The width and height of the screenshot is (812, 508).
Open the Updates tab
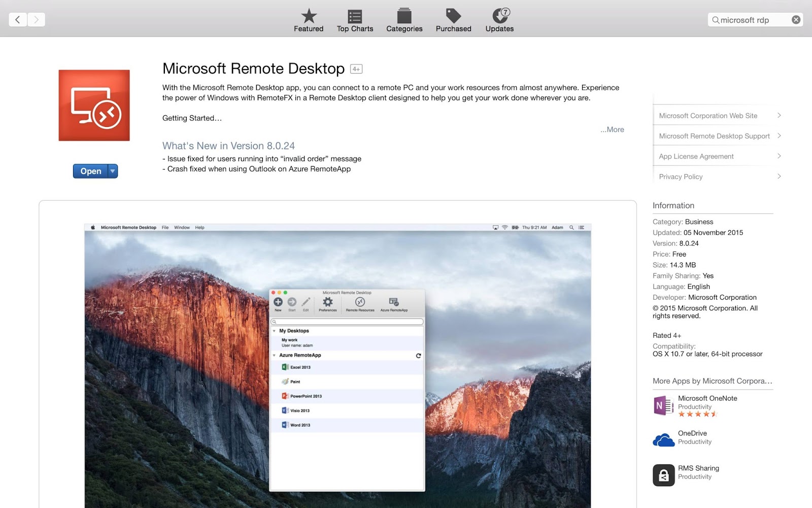[x=499, y=21]
